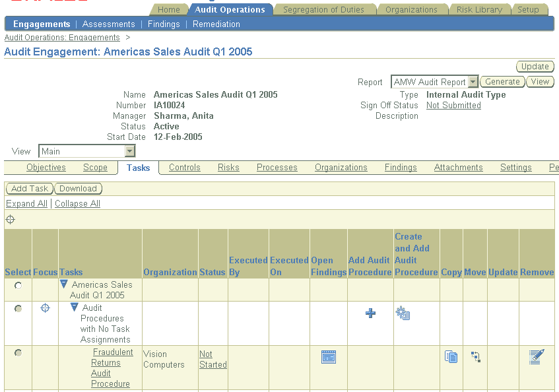Click the Collapse All link
This screenshot has height=392, width=559.
pyautogui.click(x=77, y=203)
